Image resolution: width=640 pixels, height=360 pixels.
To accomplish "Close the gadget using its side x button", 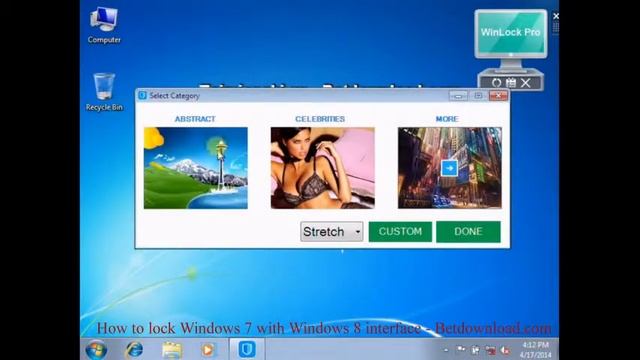I will (x=556, y=16).
